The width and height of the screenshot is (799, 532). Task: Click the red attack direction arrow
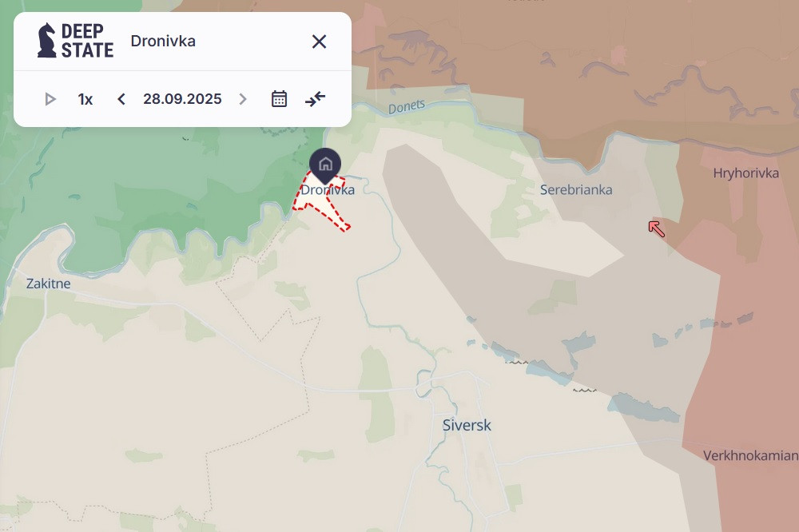(656, 228)
